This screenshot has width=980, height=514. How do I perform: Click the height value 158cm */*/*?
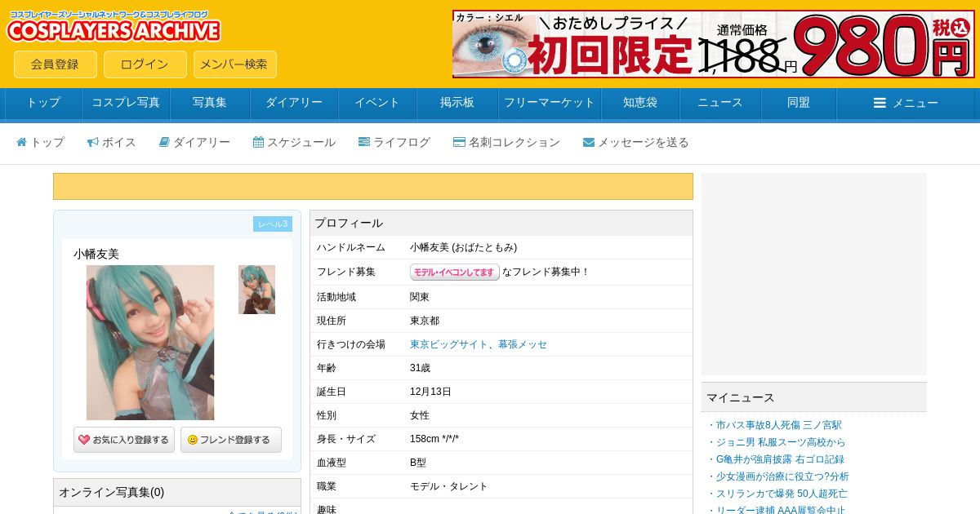click(x=434, y=439)
